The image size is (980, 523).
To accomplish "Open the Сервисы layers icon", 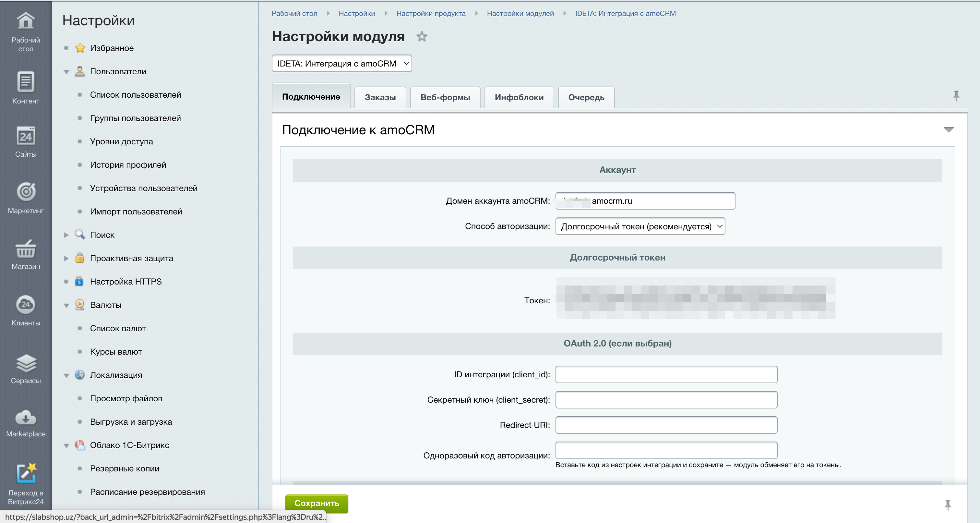I will point(26,363).
